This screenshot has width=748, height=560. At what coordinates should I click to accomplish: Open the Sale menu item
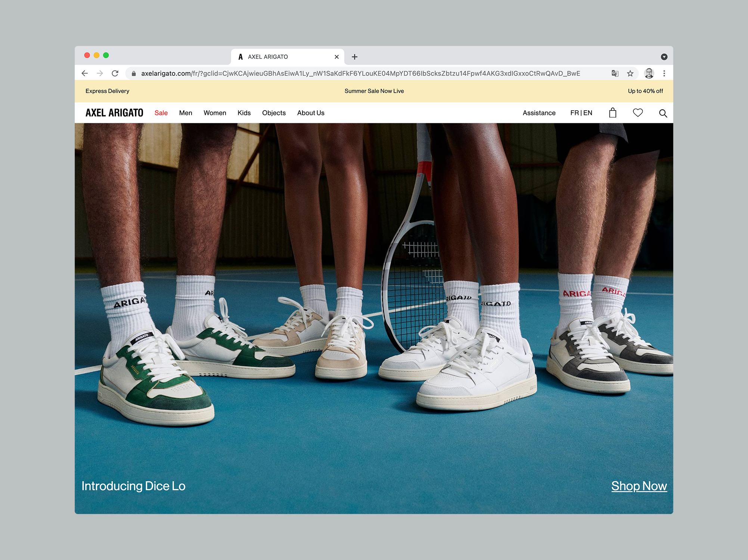coord(161,113)
